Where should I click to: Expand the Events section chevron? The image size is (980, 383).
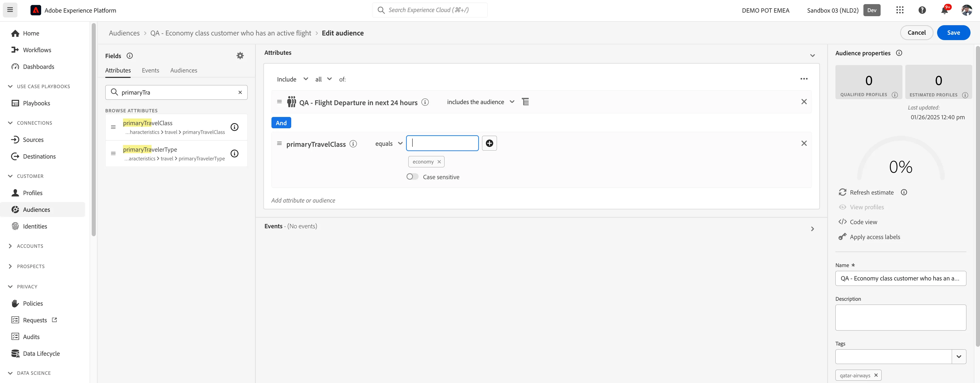[812, 229]
